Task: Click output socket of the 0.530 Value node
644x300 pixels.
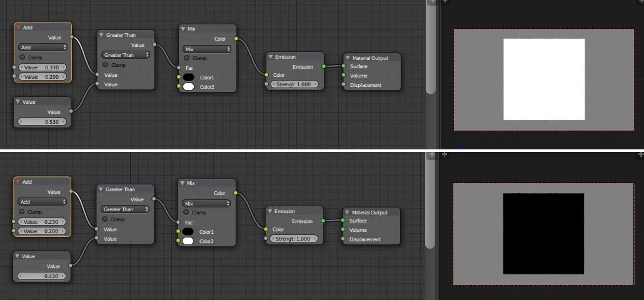Action: click(x=71, y=111)
